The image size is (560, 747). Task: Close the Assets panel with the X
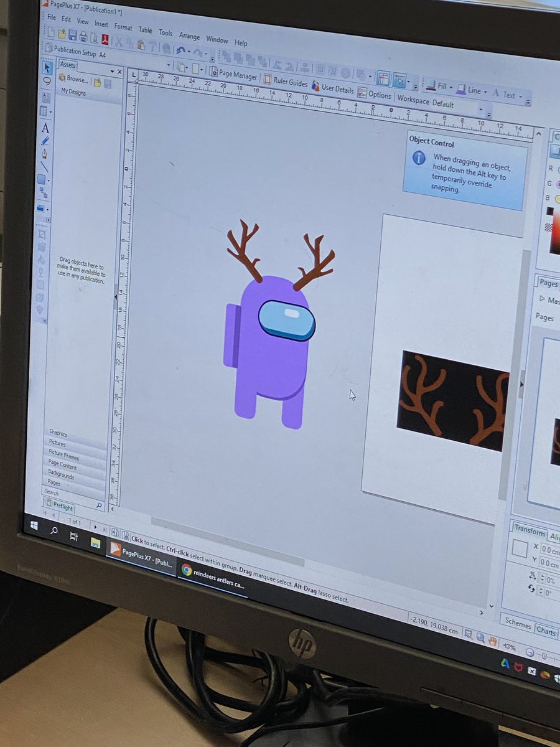pyautogui.click(x=119, y=72)
